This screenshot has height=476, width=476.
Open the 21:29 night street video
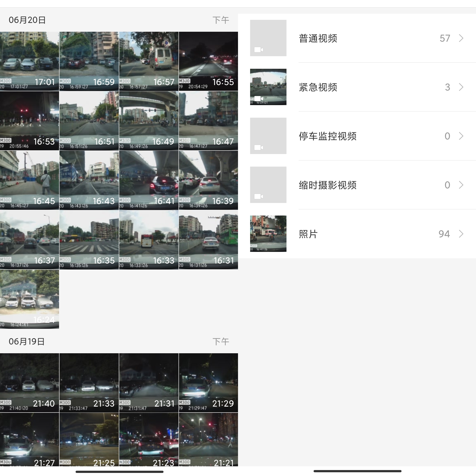click(208, 383)
